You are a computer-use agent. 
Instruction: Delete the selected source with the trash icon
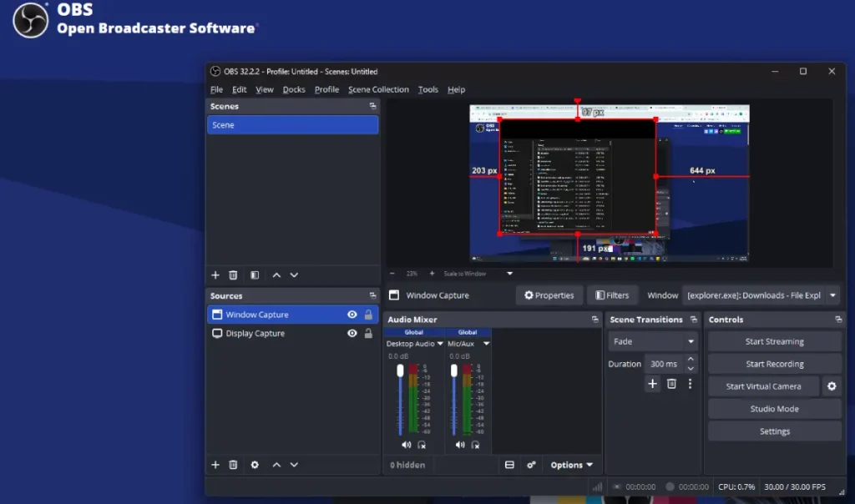point(233,465)
